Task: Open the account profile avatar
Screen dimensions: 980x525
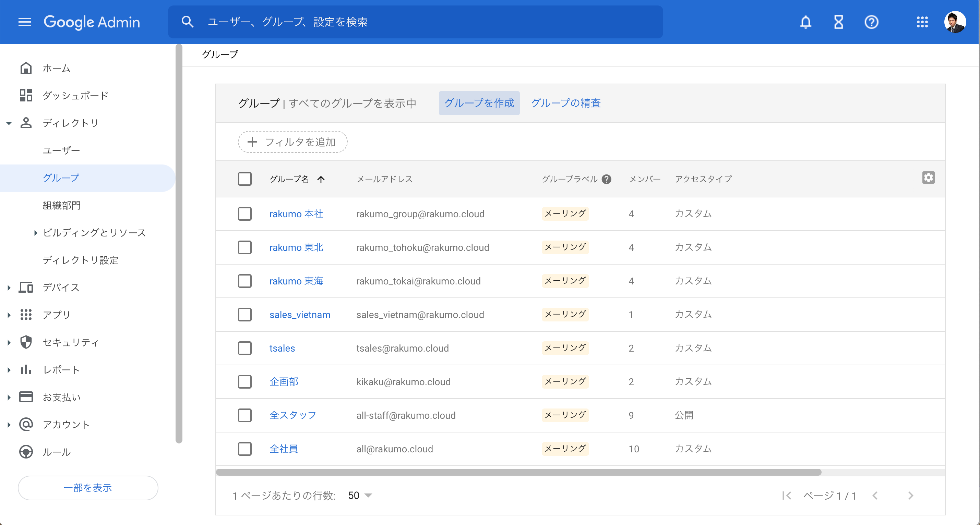Action: tap(955, 22)
